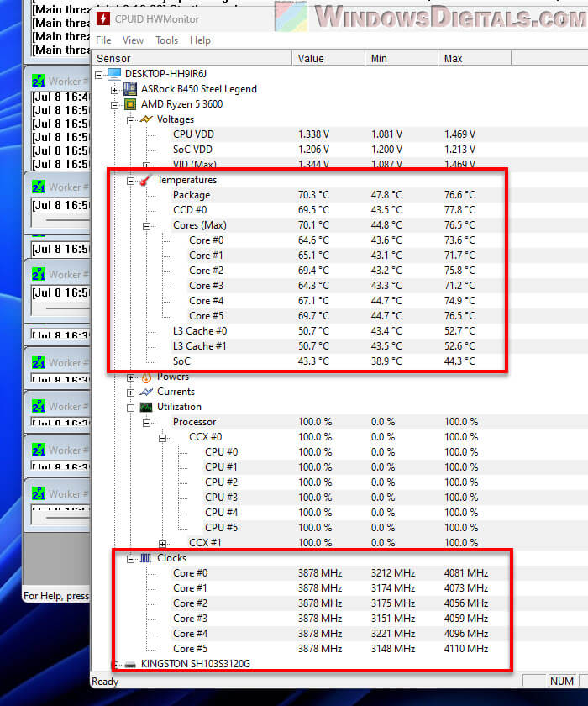Select the SoC temperature row
This screenshot has width=588, height=706.
339,361
